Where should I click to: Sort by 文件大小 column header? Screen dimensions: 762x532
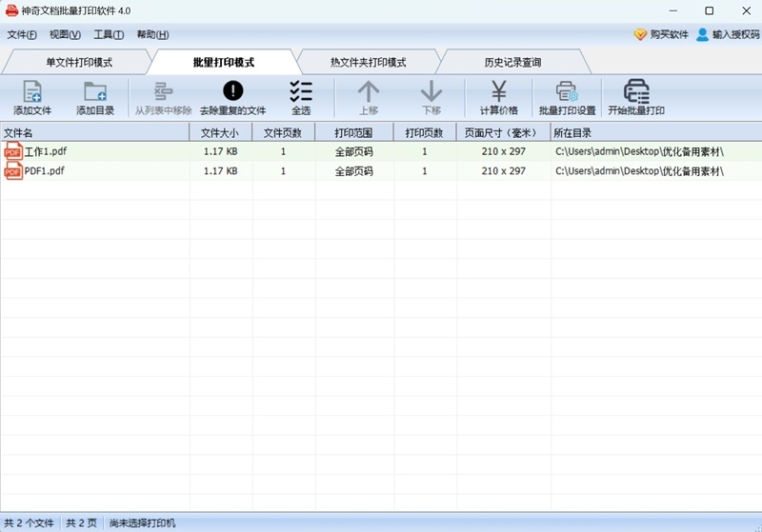coord(221,132)
